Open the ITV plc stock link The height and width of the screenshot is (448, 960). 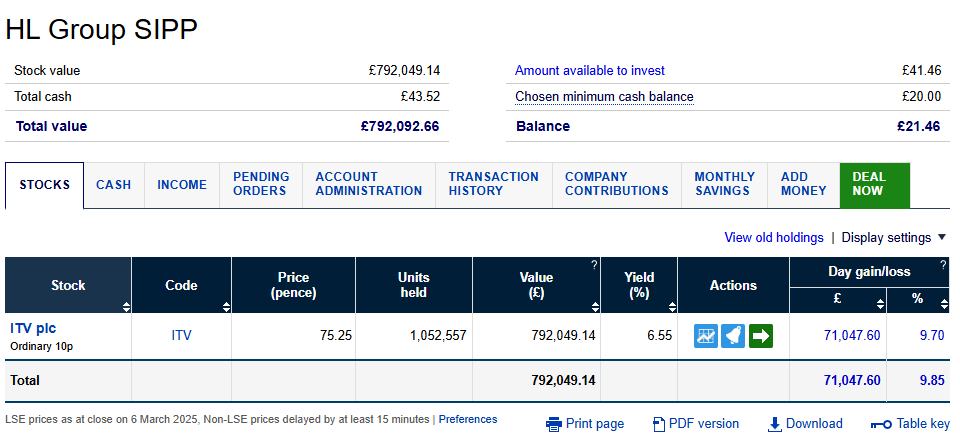[33, 329]
